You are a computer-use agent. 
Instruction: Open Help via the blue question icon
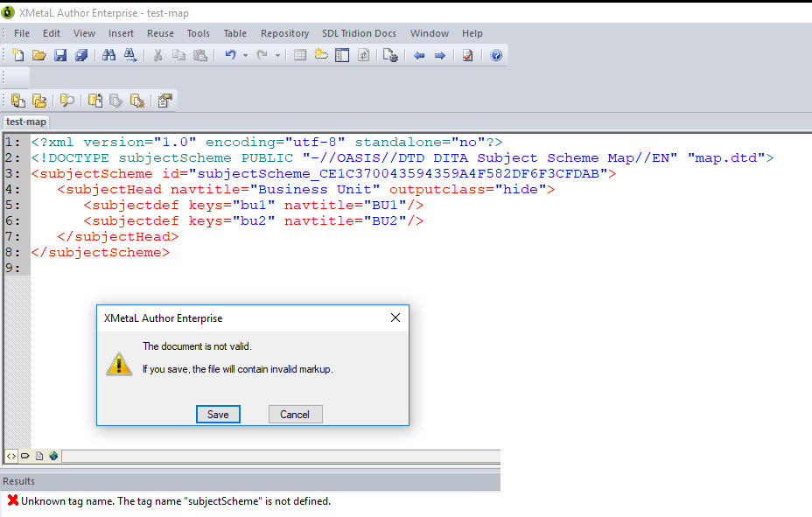click(496, 55)
